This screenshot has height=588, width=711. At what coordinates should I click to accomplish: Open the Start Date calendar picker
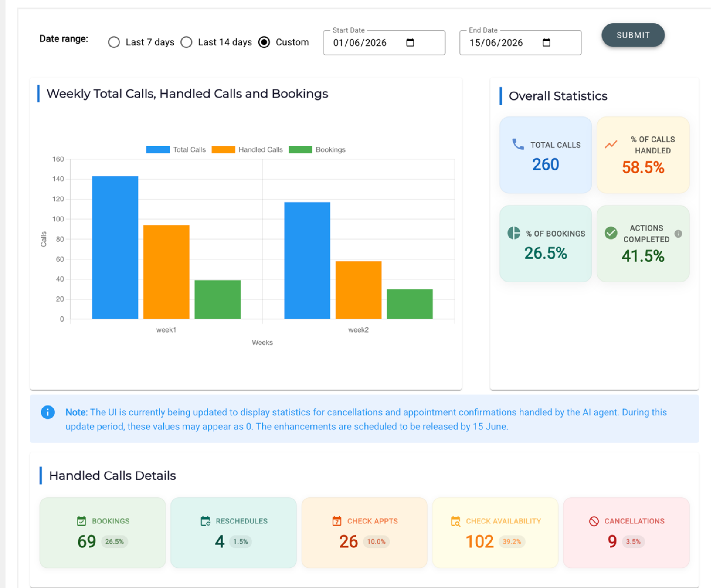[x=410, y=42]
